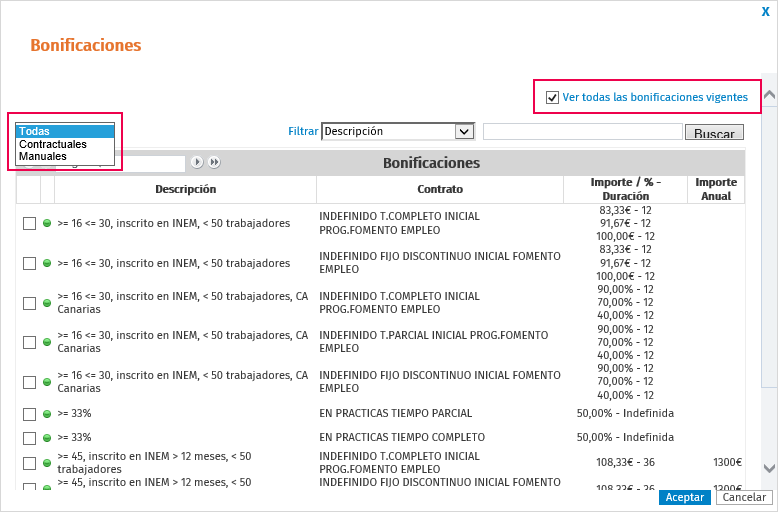Click the 'Contrato' column header
Image resolution: width=778 pixels, height=512 pixels.
tap(440, 189)
